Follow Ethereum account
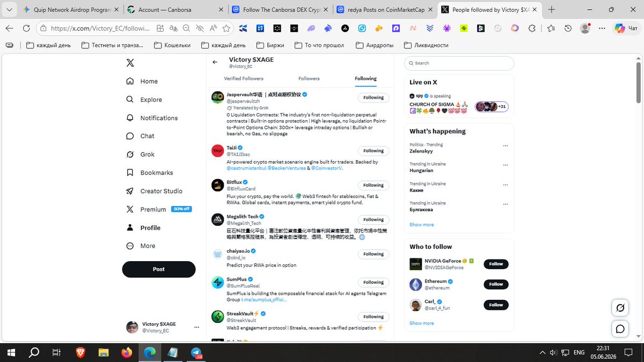This screenshot has width=644, height=362. click(x=496, y=284)
